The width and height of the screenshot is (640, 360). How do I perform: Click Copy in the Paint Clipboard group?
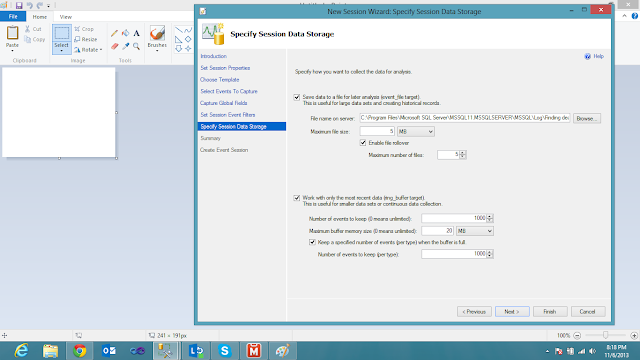click(x=35, y=40)
